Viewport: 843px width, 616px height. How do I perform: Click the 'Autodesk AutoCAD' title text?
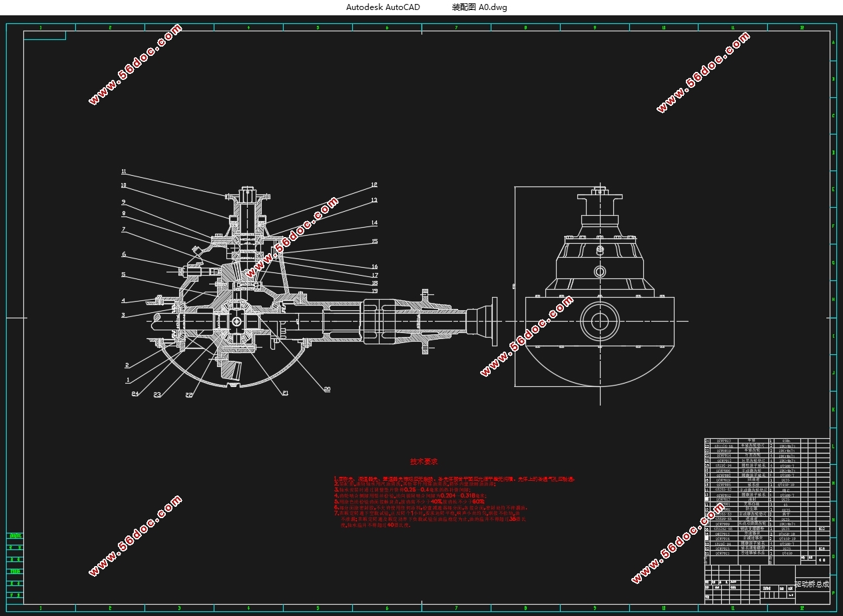pyautogui.click(x=383, y=7)
